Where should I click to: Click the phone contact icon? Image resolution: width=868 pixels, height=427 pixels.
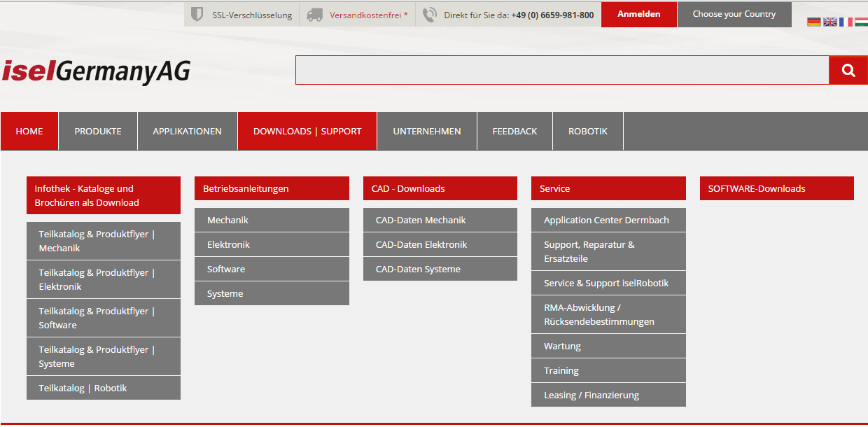430,15
